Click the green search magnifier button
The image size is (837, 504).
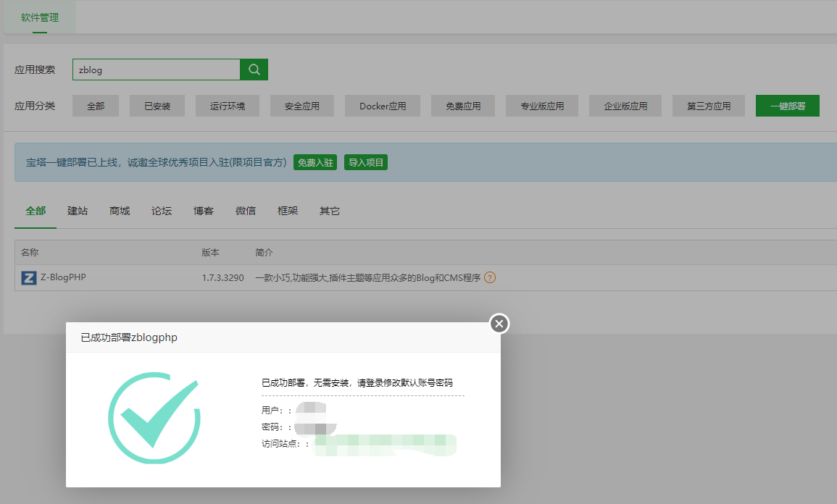pos(254,70)
